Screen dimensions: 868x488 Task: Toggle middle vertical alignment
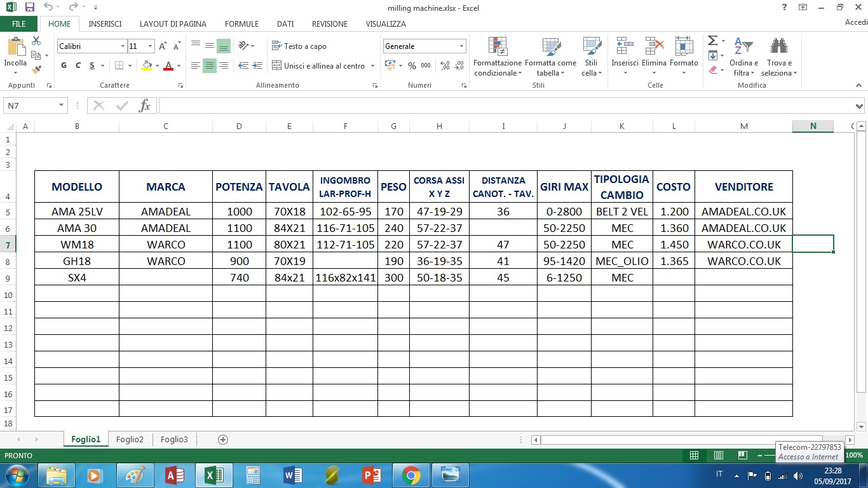tap(210, 46)
